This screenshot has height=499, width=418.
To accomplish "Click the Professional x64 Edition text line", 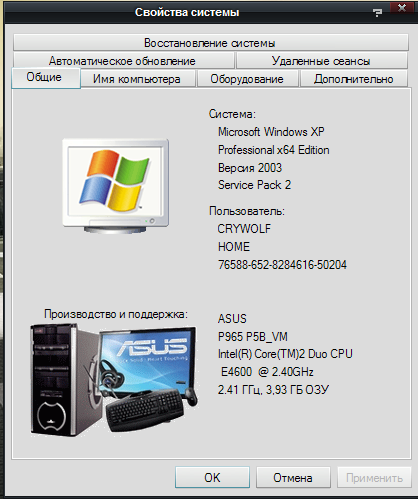I will pos(274,150).
